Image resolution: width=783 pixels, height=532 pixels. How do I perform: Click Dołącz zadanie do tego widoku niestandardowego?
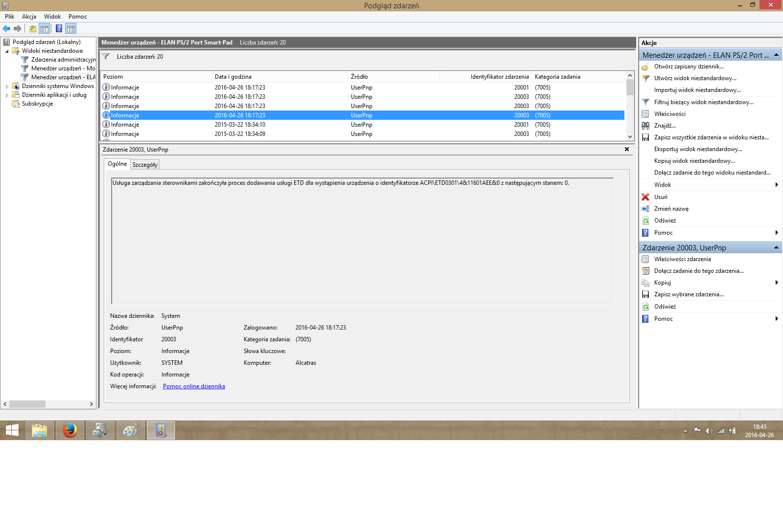(713, 173)
